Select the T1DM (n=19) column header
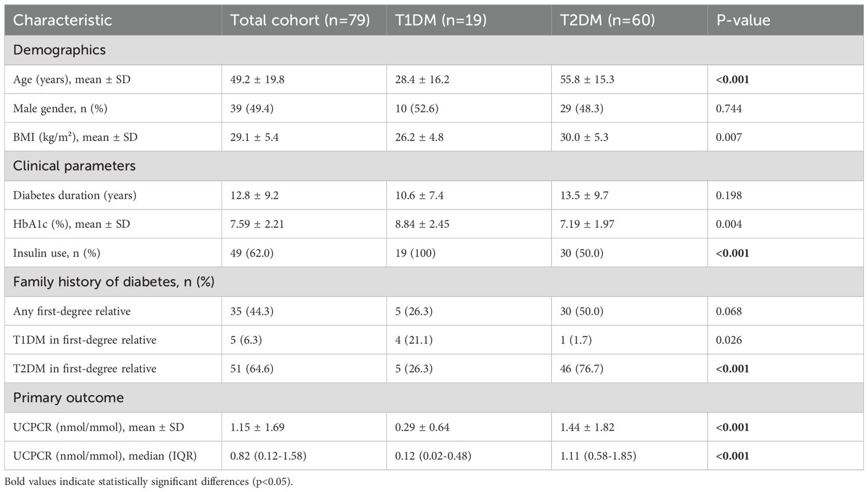This screenshot has width=868, height=492. (441, 20)
